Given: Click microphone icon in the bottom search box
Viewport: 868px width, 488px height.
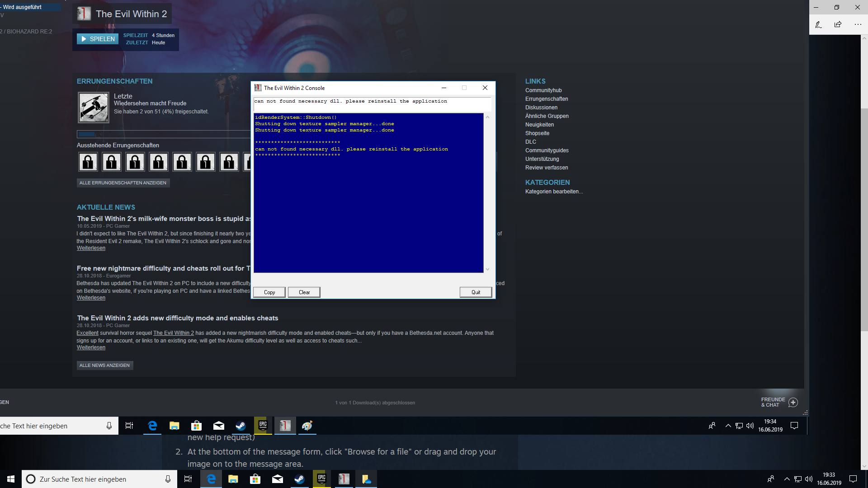Looking at the screenshot, I should (168, 479).
